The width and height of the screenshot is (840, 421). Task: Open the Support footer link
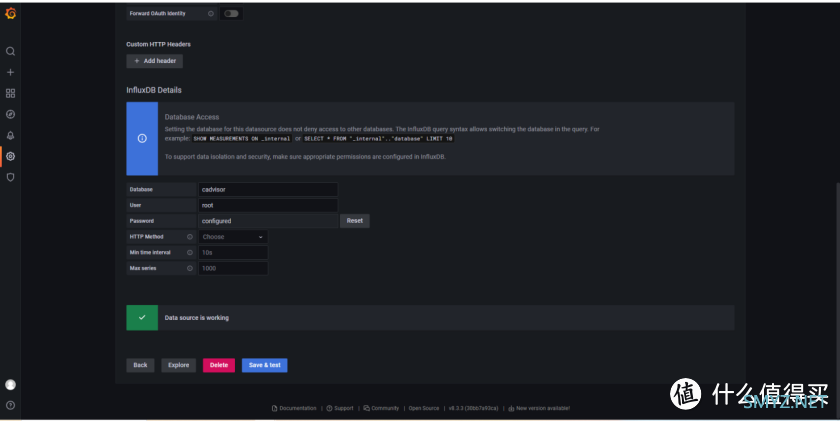pos(340,408)
